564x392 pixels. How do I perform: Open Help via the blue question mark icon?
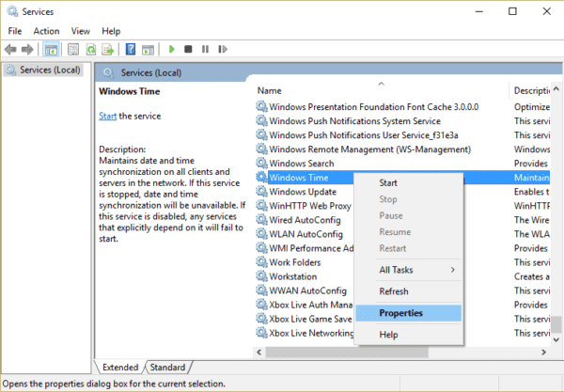[x=131, y=48]
